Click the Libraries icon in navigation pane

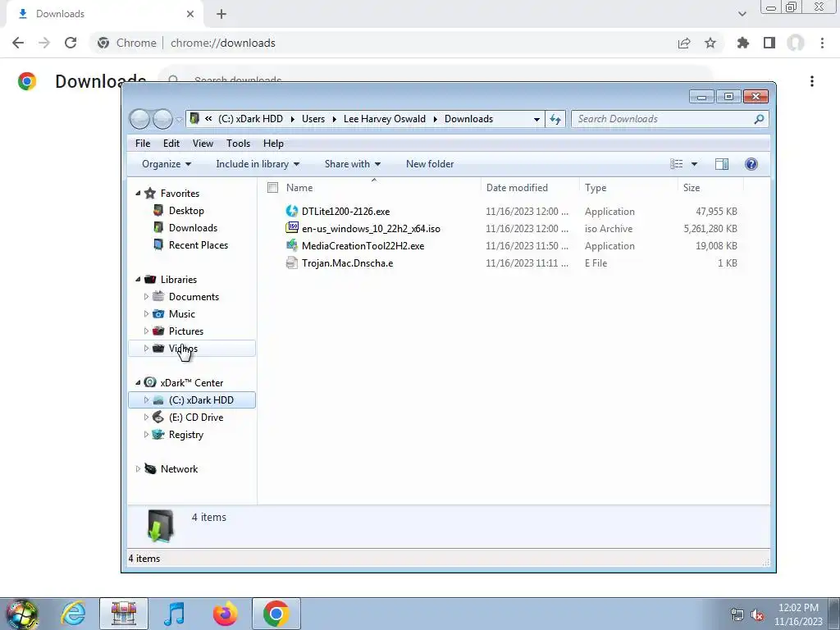150,279
